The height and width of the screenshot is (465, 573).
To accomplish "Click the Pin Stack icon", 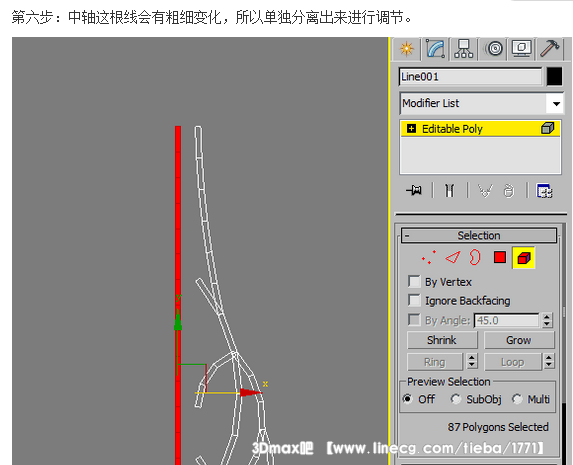I will 414,190.
